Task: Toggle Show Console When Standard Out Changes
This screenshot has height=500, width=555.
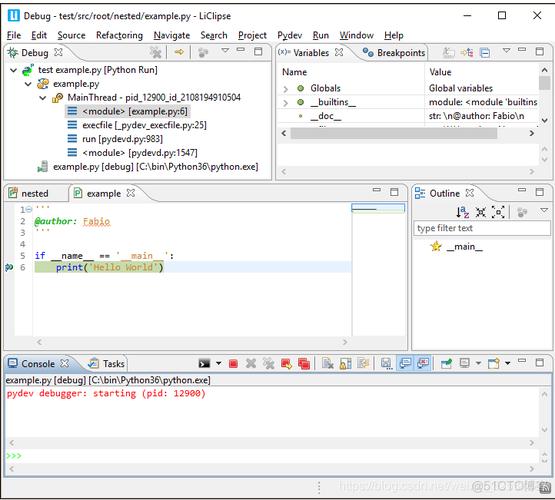Action: pos(405,363)
